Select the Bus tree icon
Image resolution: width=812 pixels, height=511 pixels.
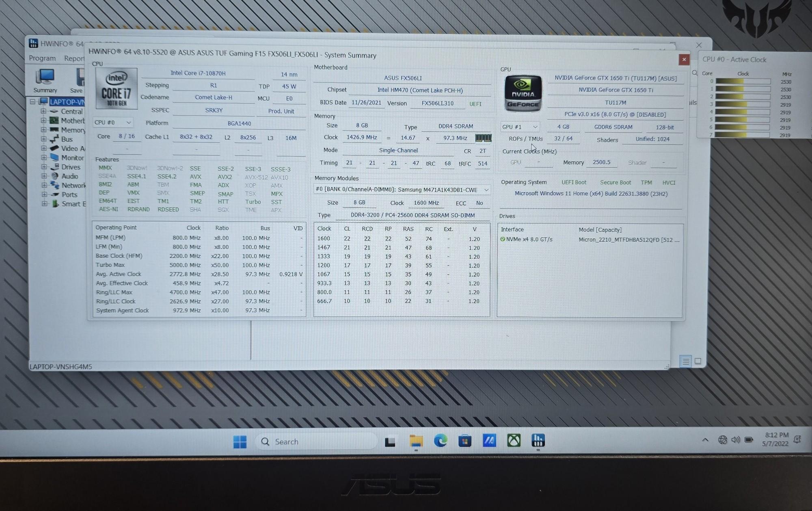coord(54,139)
